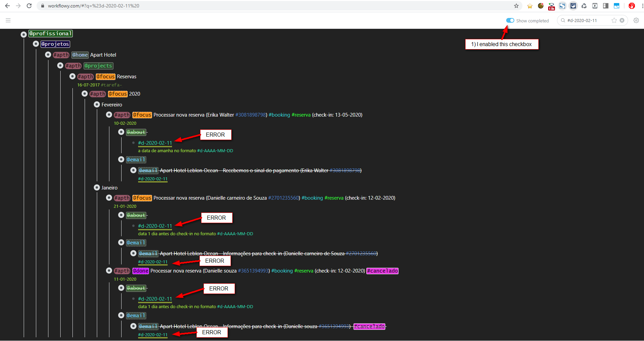Click the @focus tag in the Reservas row
The image size is (644, 341).
pos(106,77)
